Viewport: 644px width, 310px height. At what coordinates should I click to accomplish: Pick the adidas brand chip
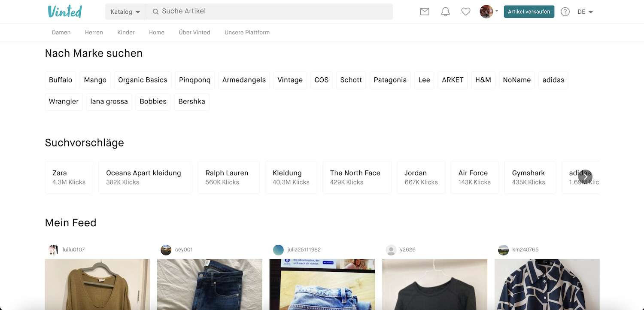click(x=553, y=80)
